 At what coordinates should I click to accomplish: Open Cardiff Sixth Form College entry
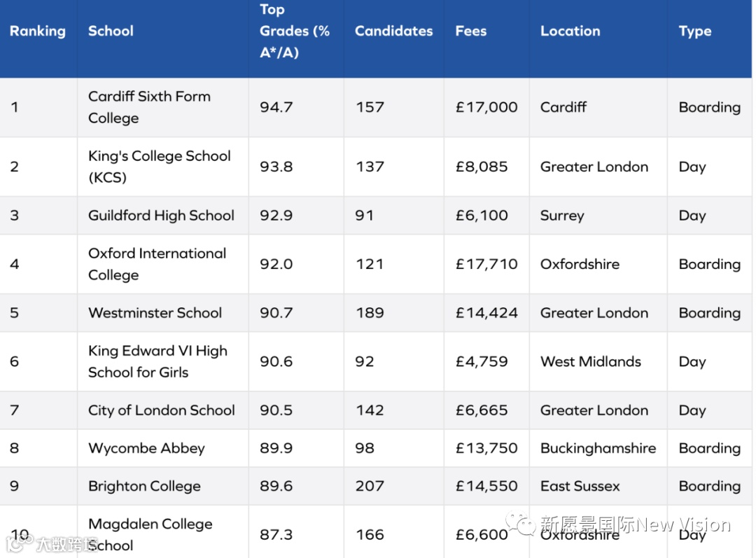tap(150, 107)
